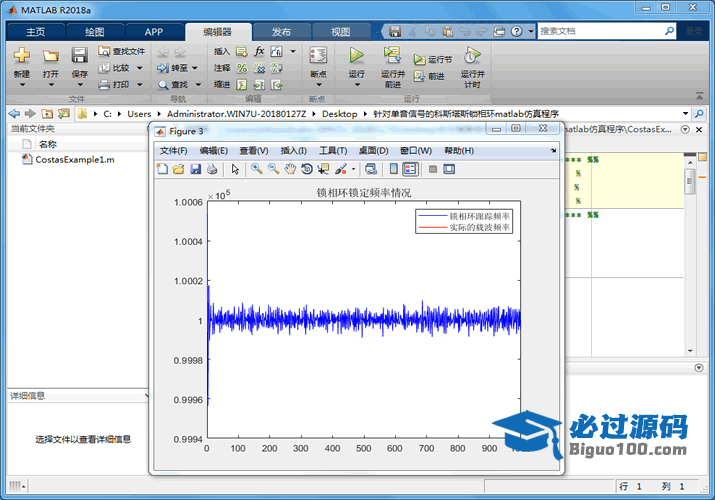The image size is (715, 500).
Task: Click the Compare (比较) button
Action: tap(116, 68)
